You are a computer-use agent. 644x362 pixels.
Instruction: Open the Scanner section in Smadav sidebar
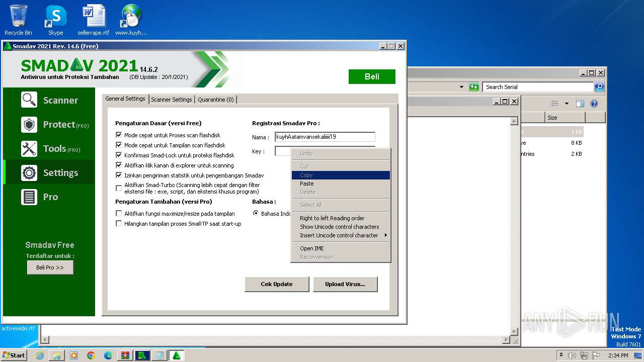click(x=49, y=100)
